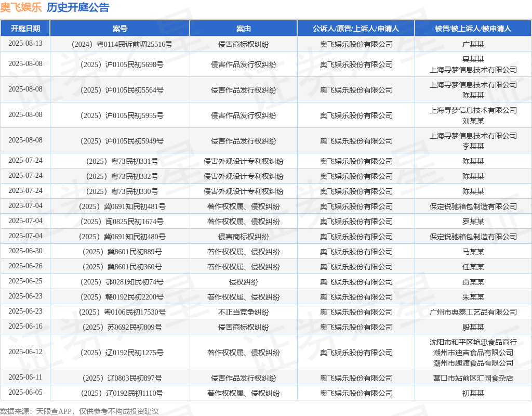Click defendant 初某某

473,393
